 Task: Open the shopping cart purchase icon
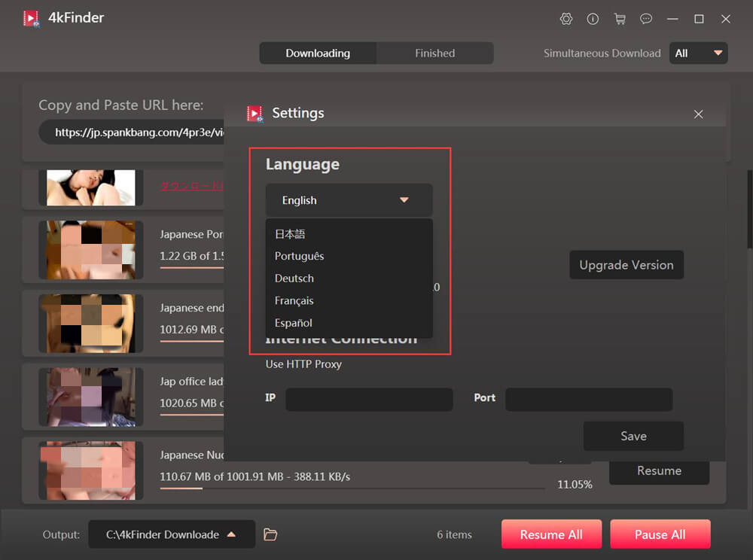620,19
